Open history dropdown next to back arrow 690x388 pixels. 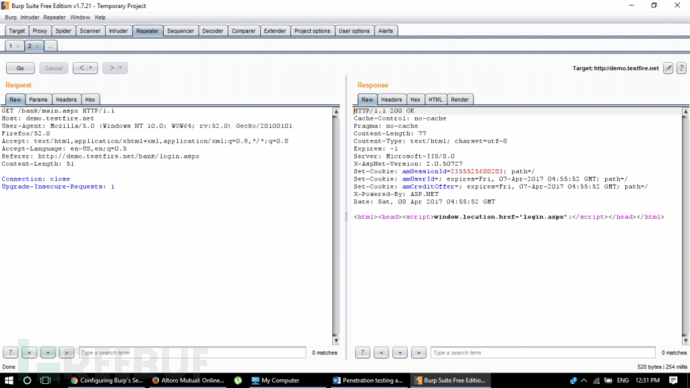point(91,68)
